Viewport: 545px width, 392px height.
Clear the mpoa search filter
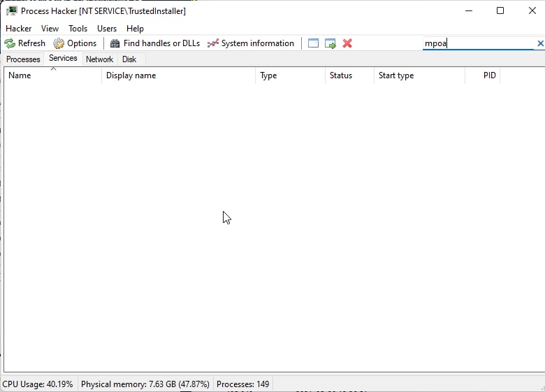540,43
